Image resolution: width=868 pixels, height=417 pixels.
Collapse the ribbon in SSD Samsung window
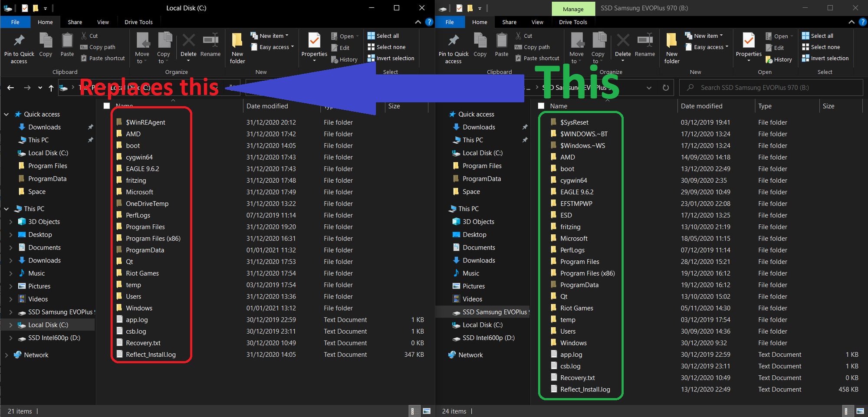tap(852, 22)
